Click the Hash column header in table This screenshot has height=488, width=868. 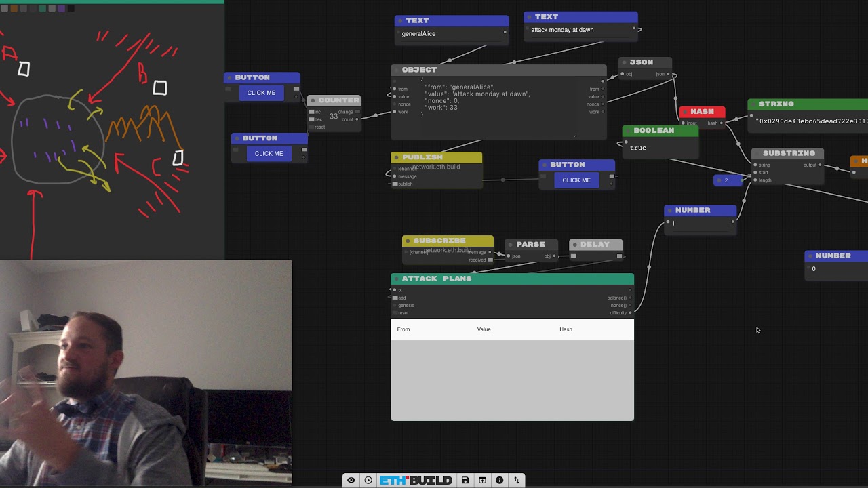[566, 329]
